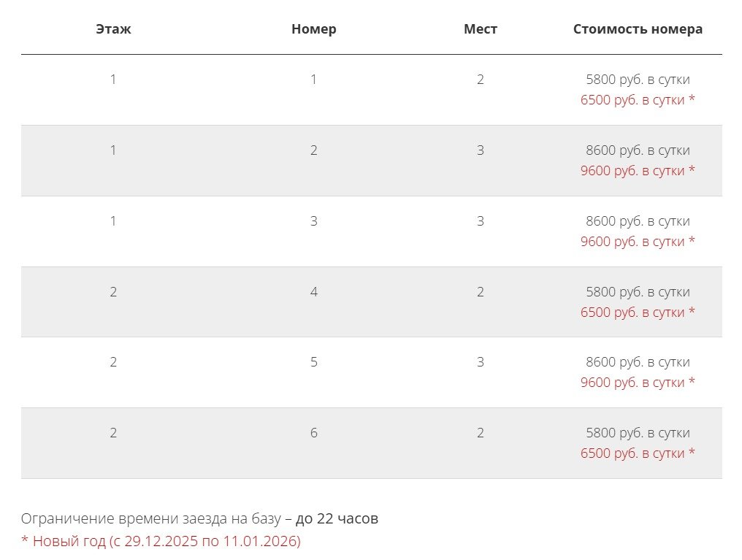The width and height of the screenshot is (742, 560).
Task: Click room number 4 cell
Action: tap(313, 292)
